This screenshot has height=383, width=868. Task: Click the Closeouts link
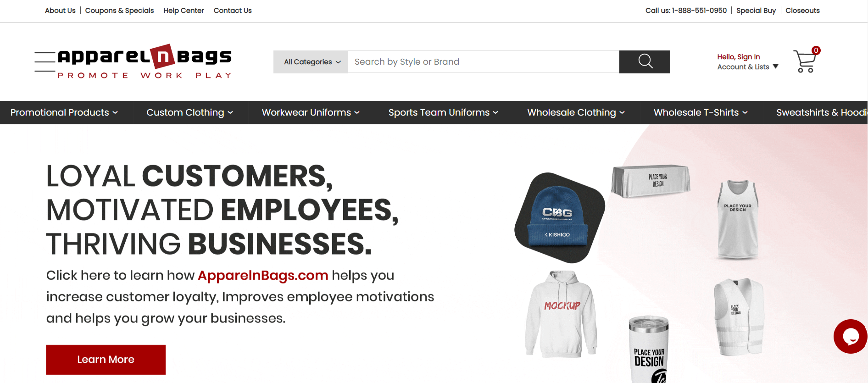click(802, 11)
